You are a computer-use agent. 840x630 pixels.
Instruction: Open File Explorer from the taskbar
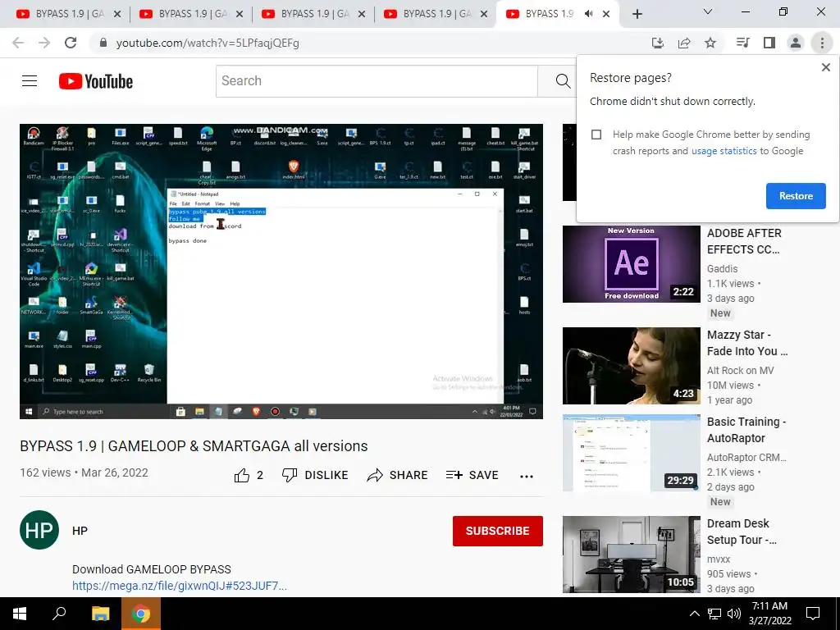(x=100, y=614)
